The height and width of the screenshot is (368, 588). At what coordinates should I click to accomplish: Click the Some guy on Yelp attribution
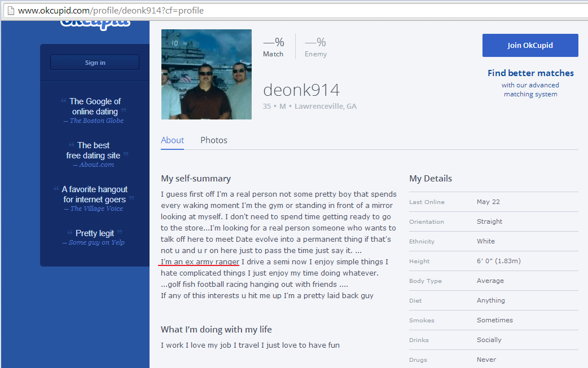click(96, 242)
